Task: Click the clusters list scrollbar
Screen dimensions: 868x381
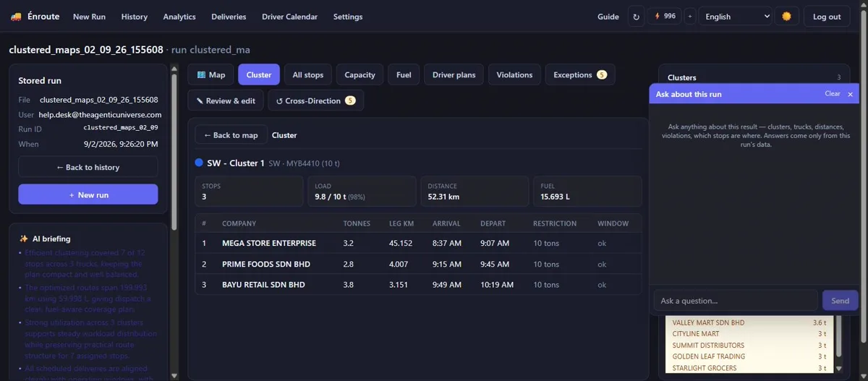Action: click(x=839, y=337)
